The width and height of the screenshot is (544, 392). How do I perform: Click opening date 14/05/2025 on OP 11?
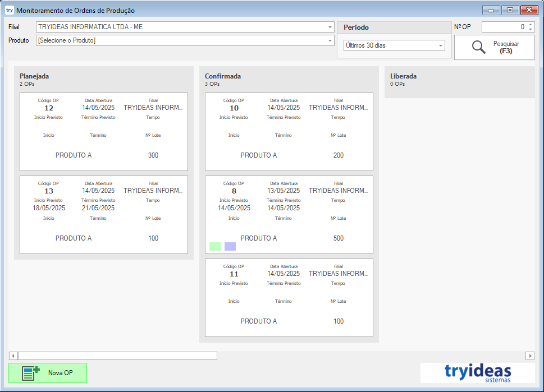pyautogui.click(x=284, y=274)
